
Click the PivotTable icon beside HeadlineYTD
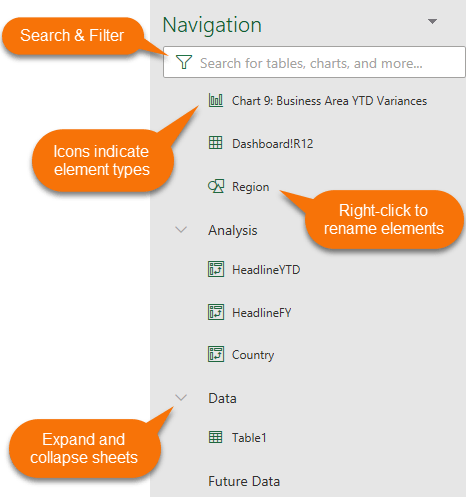click(x=216, y=269)
